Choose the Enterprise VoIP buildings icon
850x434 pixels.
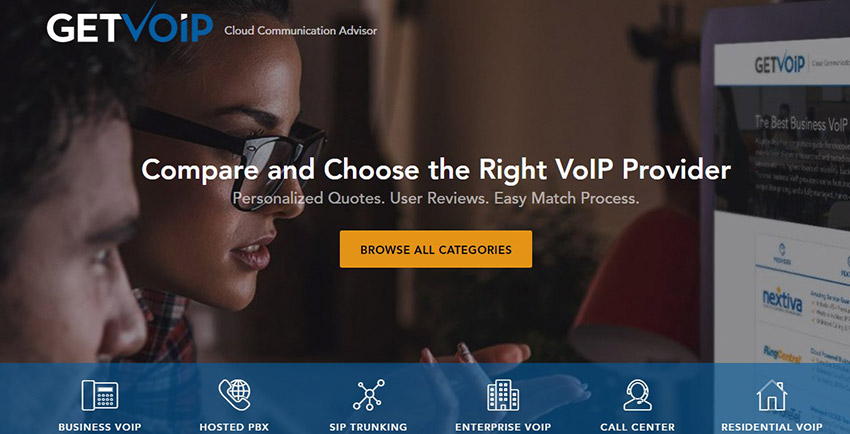point(503,394)
